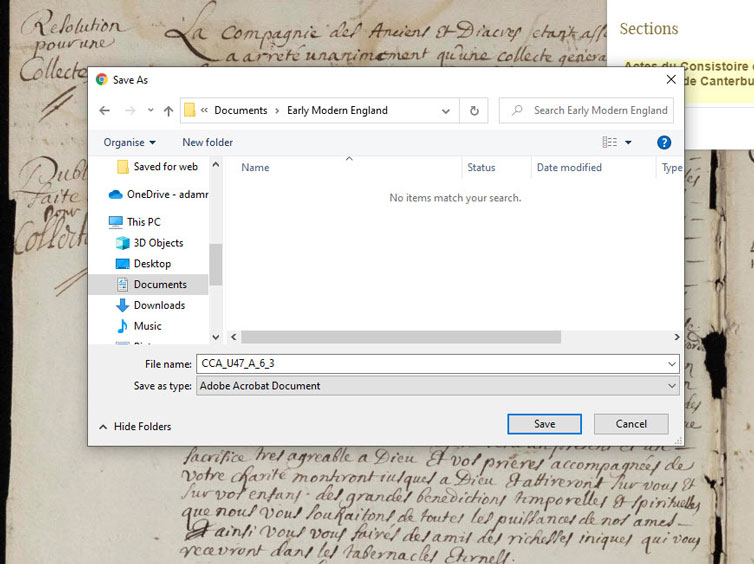
Task: Click the address bar folder icon
Action: pos(189,110)
